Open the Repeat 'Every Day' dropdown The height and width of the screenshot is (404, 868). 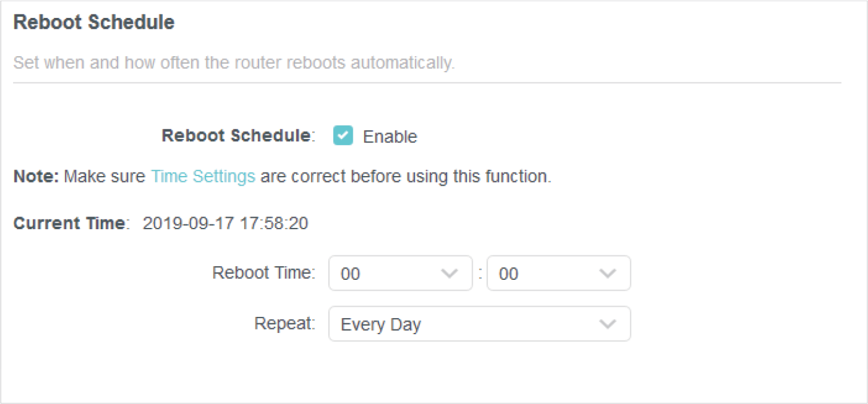pyautogui.click(x=479, y=324)
